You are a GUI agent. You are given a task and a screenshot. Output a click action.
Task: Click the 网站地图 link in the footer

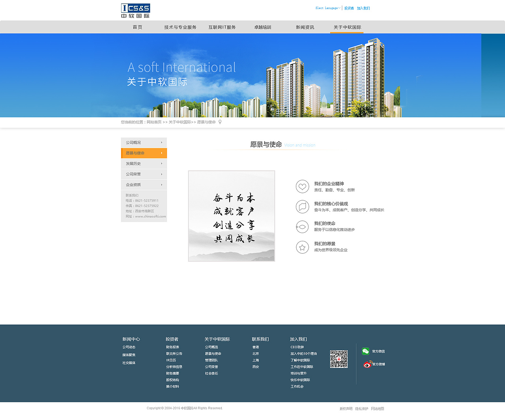(x=377, y=409)
